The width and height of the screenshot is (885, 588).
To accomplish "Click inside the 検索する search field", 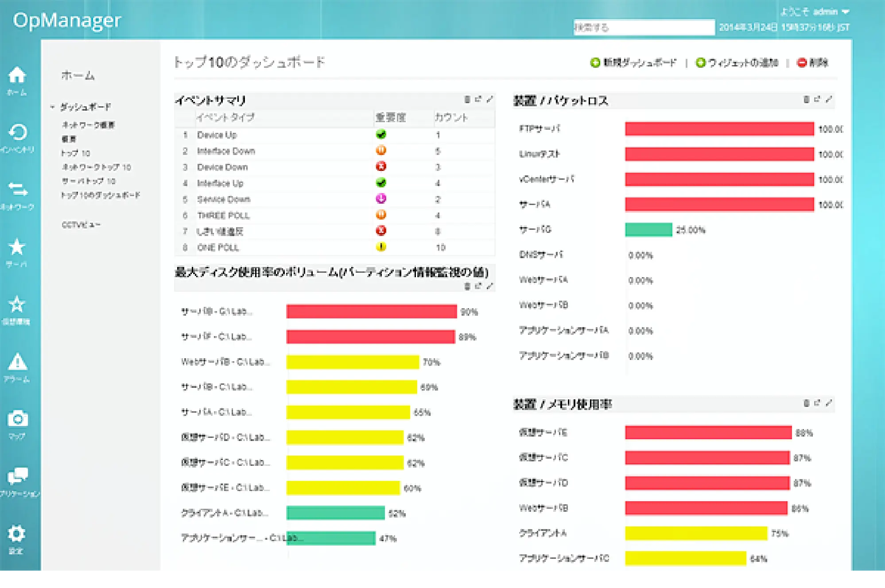I will pos(644,27).
